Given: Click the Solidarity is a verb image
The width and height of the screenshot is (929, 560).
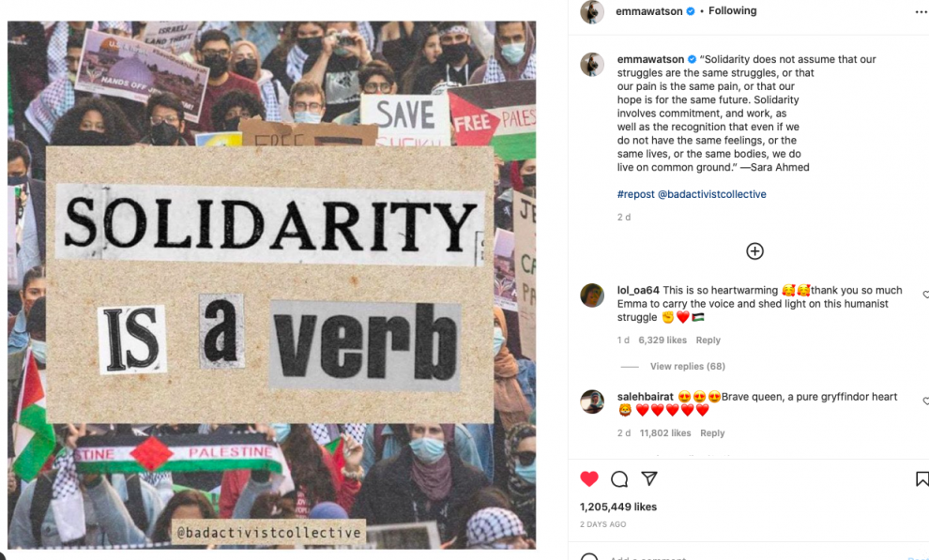Looking at the screenshot, I should click(x=271, y=285).
